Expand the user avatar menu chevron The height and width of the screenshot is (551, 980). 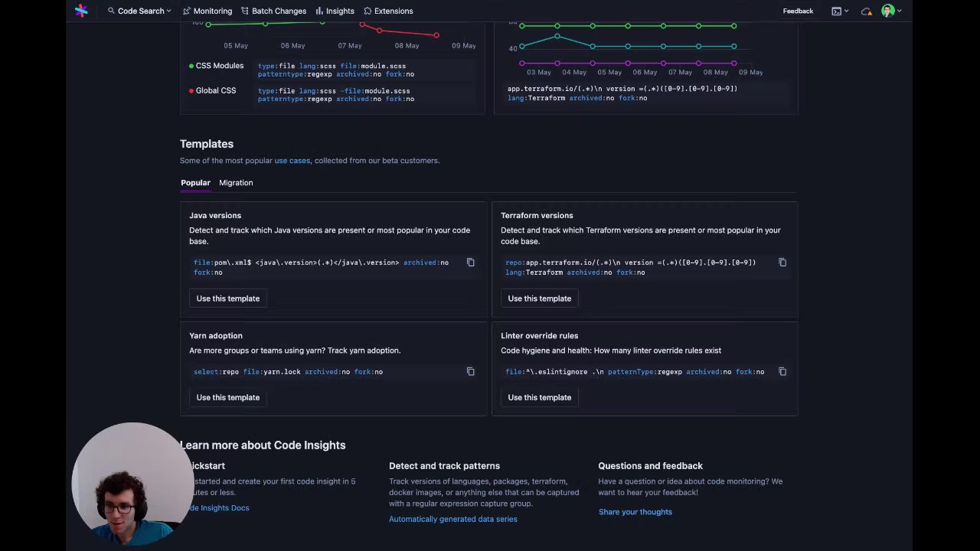point(900,11)
